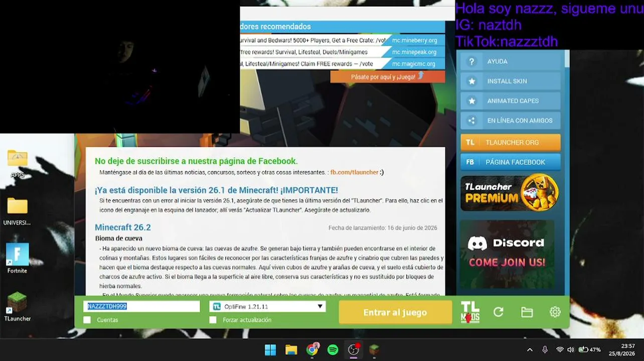The height and width of the screenshot is (361, 644).
Task: Open TLauncher settings gear
Action: click(x=555, y=312)
